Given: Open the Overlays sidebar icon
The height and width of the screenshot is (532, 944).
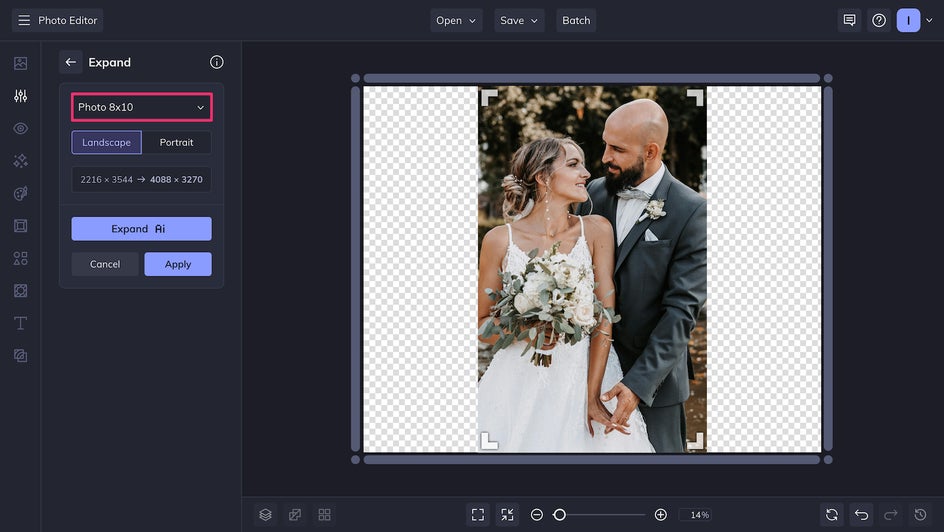Looking at the screenshot, I should (x=20, y=291).
